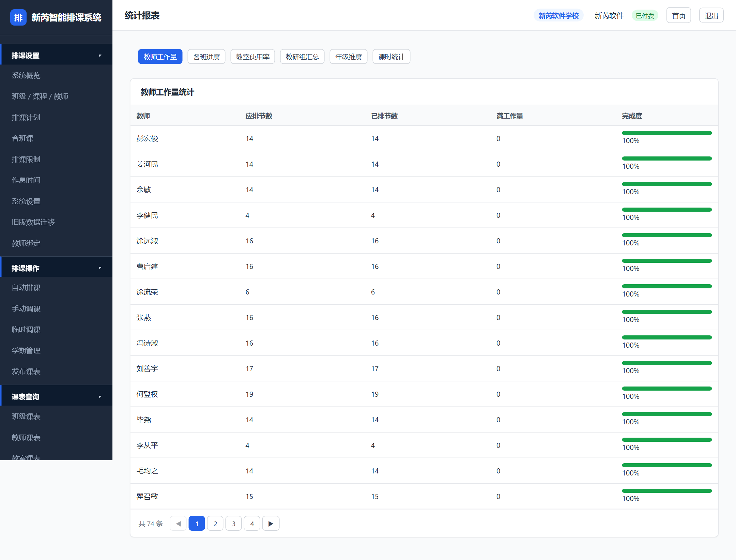This screenshot has height=560, width=736.
Task: Click 新芮软件学校 school badge
Action: click(x=558, y=16)
